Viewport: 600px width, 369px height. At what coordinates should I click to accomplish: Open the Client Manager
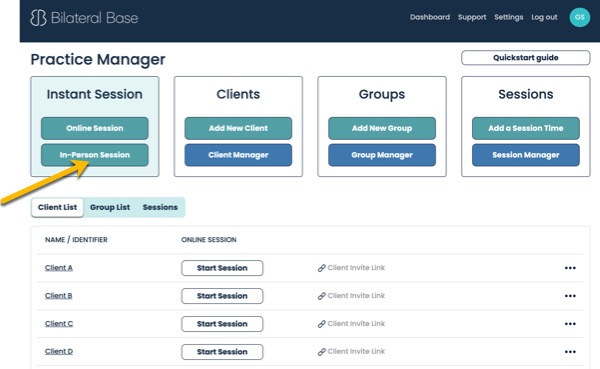coord(238,155)
